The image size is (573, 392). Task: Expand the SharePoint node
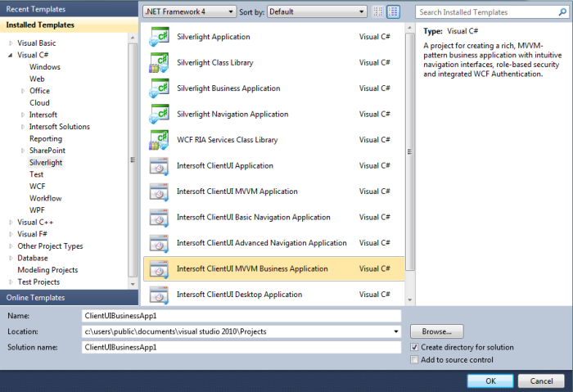23,151
